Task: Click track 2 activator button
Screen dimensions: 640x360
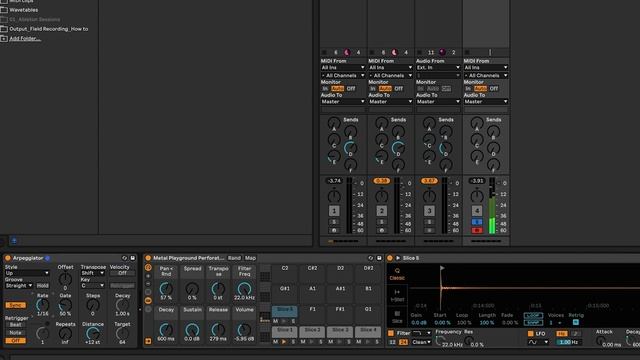Action: tap(382, 211)
